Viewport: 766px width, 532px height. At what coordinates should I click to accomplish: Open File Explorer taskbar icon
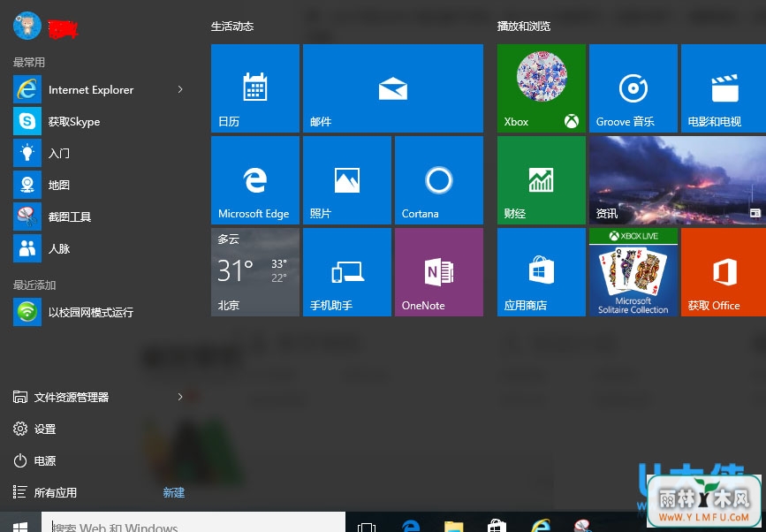(x=454, y=525)
